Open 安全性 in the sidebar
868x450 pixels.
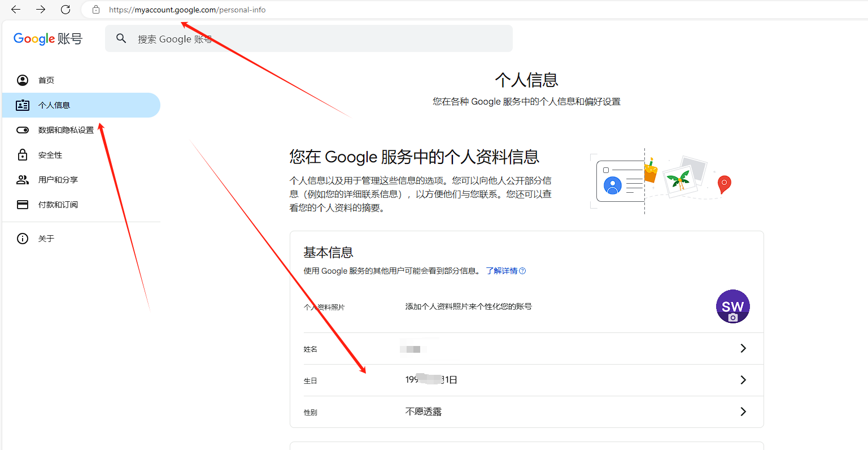point(81,155)
